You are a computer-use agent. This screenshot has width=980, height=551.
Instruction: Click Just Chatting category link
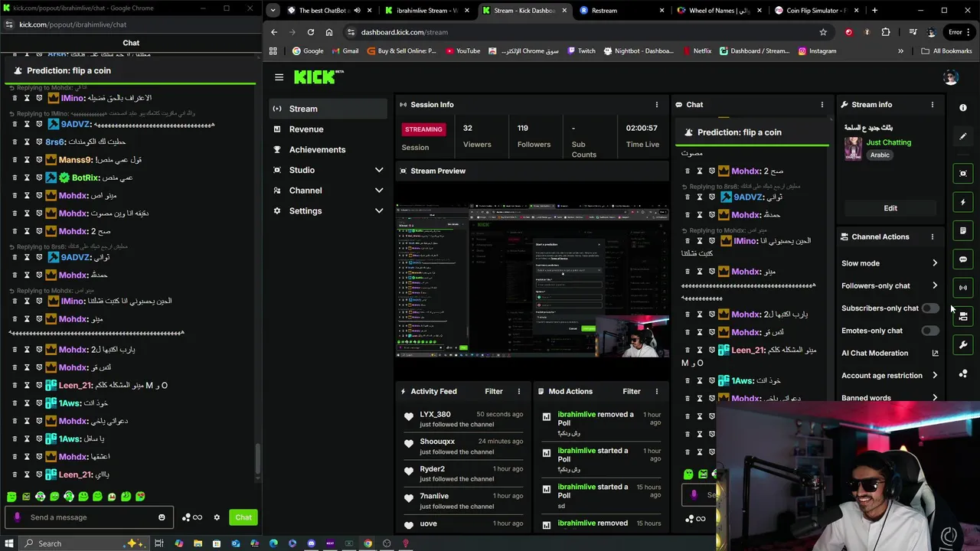click(x=889, y=142)
